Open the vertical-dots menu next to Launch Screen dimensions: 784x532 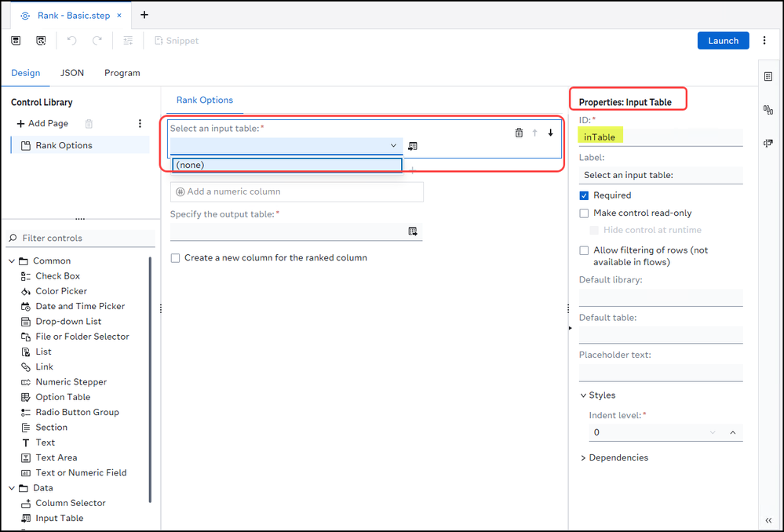(x=764, y=41)
